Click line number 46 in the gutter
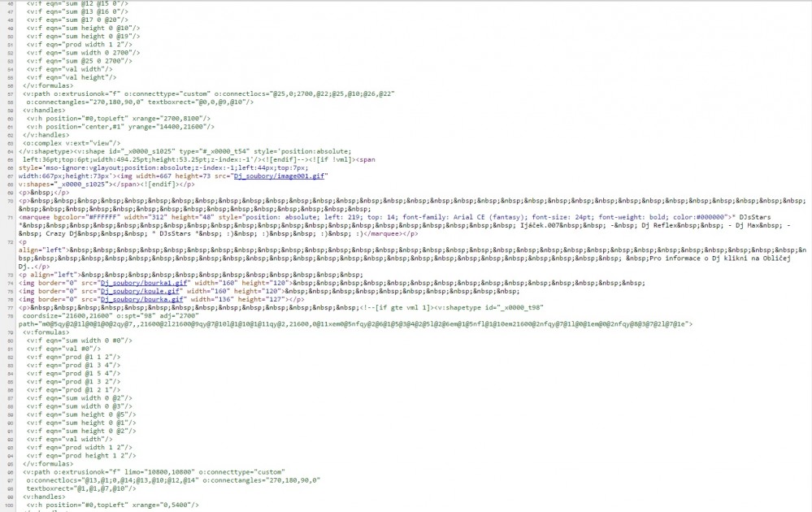This screenshot has width=812, height=512. [x=10, y=4]
